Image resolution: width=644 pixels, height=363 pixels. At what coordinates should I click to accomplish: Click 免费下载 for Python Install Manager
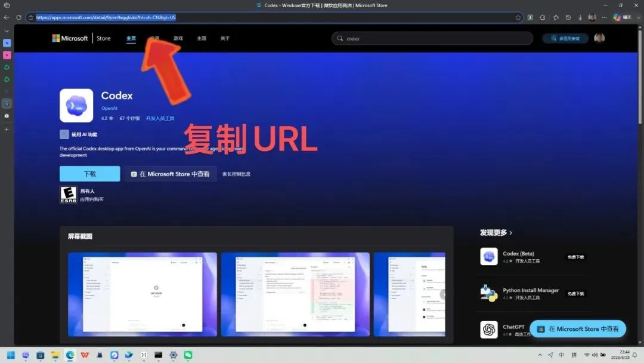[576, 294]
